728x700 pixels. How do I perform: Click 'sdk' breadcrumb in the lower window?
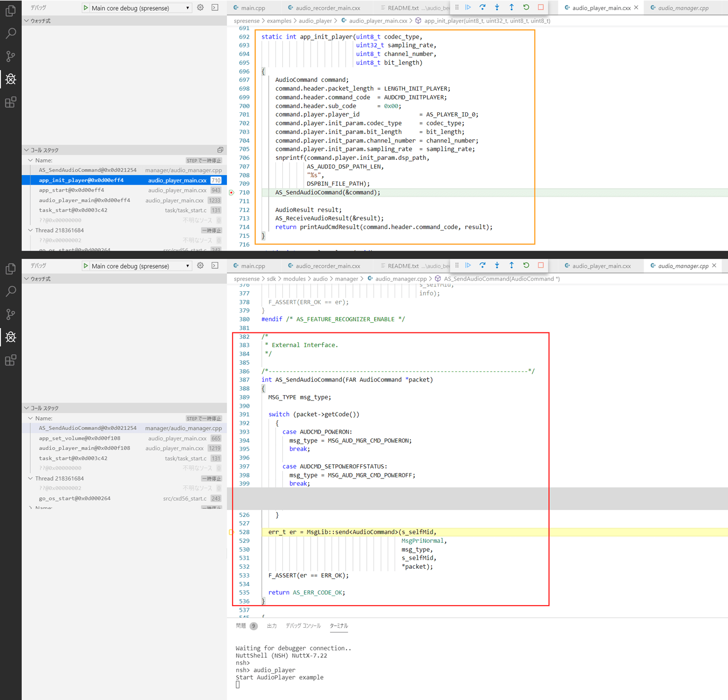click(271, 279)
